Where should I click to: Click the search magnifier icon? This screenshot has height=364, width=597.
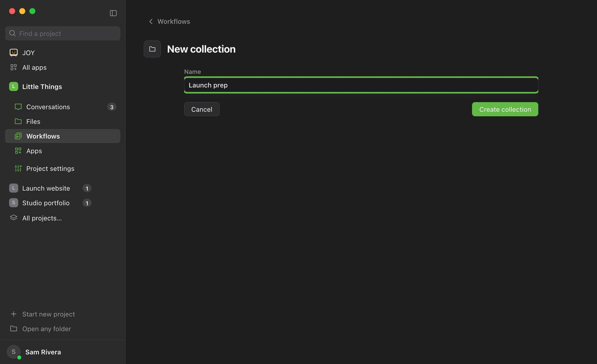point(12,33)
